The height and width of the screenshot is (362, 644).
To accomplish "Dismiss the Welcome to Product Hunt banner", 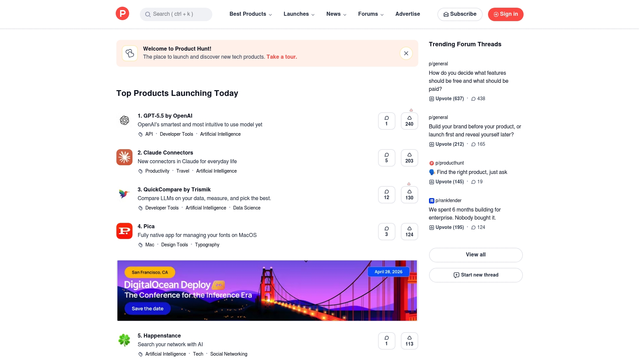I will [x=406, y=53].
